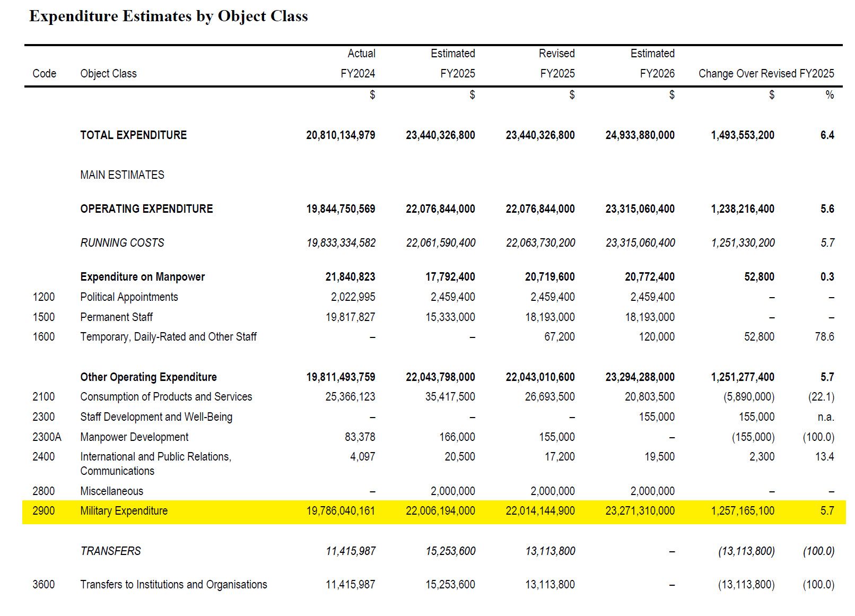Click code 2800 in the Code column

point(43,491)
